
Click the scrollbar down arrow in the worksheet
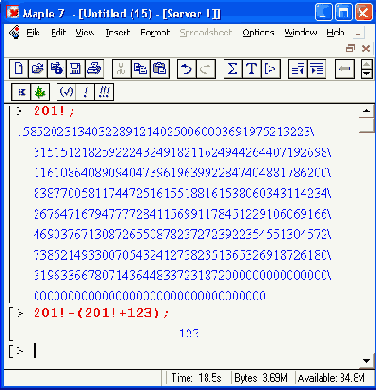coord(366,361)
